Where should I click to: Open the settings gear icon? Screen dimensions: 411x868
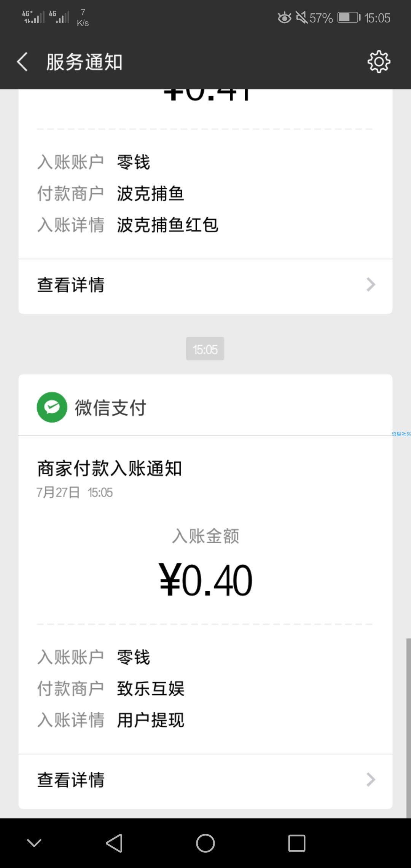point(379,62)
